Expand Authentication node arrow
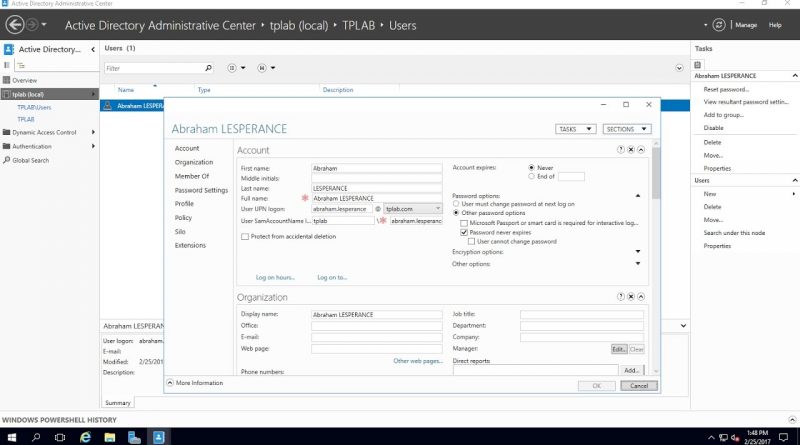Image resolution: width=800 pixels, height=445 pixels. [93, 146]
